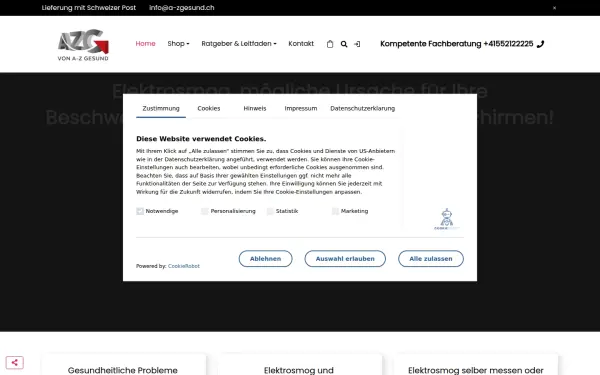Go to the Home menu item
600x375 pixels.
click(x=145, y=44)
